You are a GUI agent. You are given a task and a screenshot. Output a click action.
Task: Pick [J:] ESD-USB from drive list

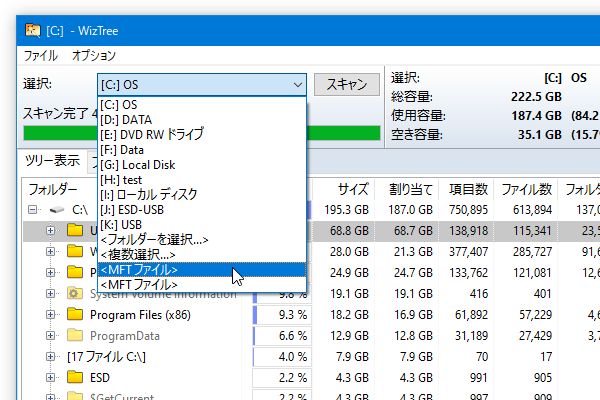pyautogui.click(x=202, y=210)
